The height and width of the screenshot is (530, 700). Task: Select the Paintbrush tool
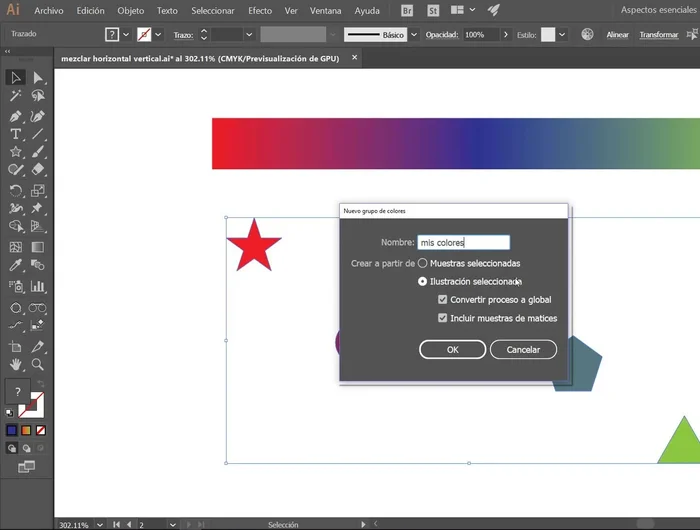pos(38,152)
